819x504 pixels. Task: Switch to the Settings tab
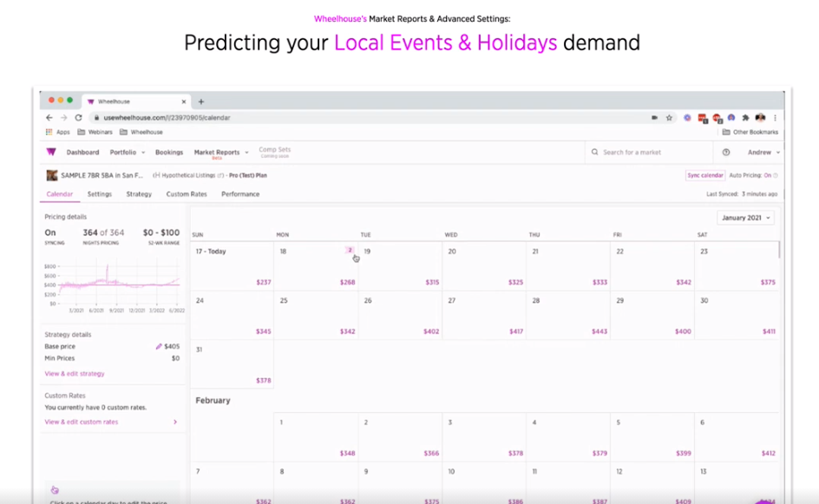(99, 193)
